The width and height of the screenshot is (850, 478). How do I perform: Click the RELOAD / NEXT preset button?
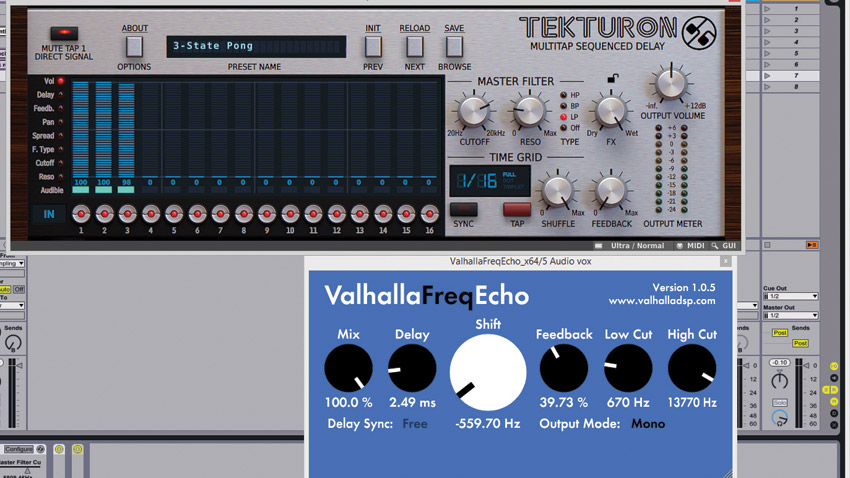[x=415, y=47]
